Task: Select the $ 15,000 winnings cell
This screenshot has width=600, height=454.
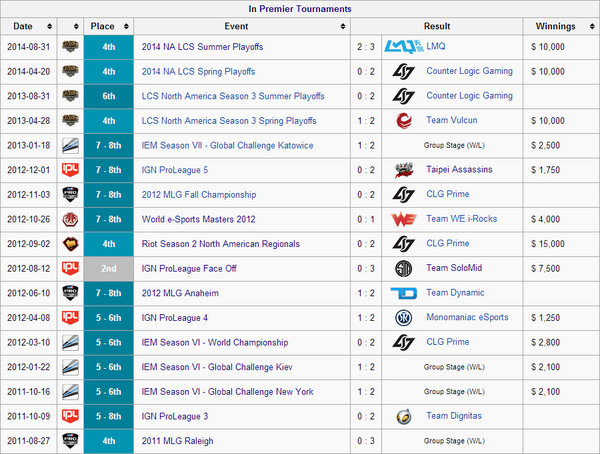Action: [x=561, y=244]
